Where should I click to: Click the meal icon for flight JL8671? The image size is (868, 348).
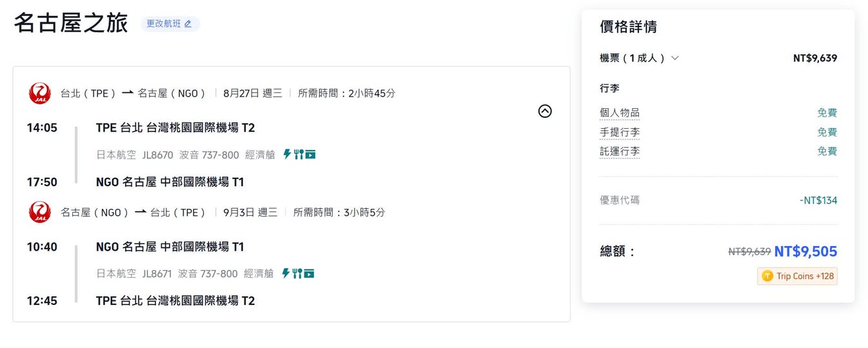297,274
